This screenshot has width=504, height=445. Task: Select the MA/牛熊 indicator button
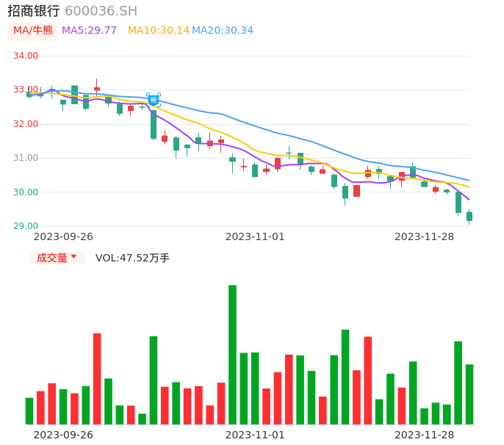tap(33, 31)
